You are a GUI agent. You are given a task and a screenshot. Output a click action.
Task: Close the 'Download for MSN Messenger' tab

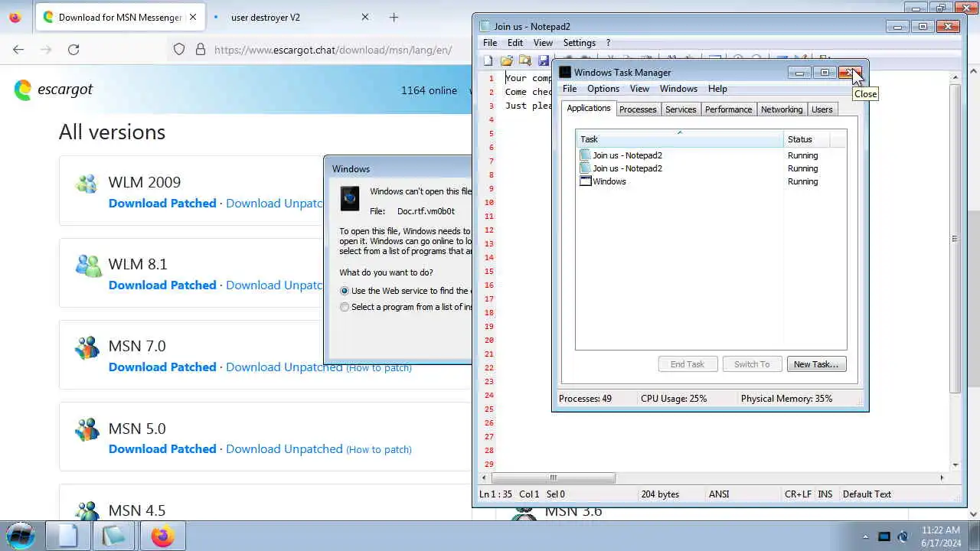[191, 17]
